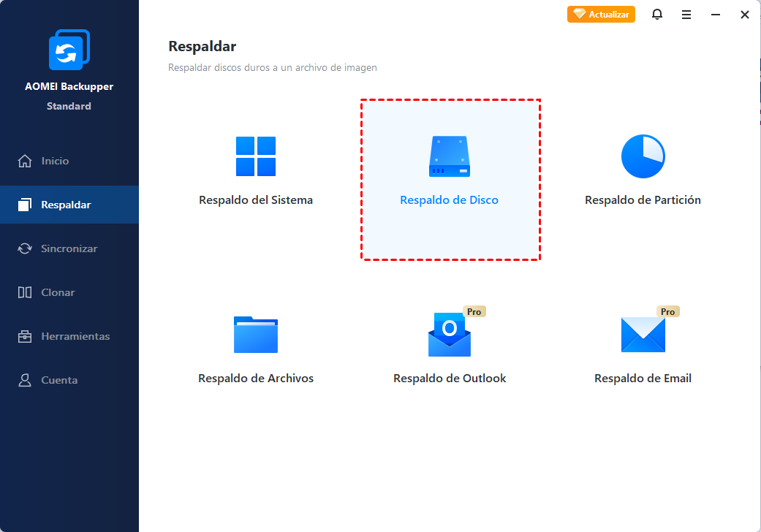Click the Outlook envelope backup icon
Viewport: 761px width, 532px height.
pyautogui.click(x=450, y=335)
